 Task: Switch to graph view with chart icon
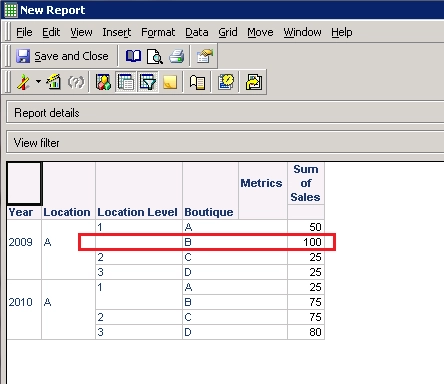click(x=54, y=82)
